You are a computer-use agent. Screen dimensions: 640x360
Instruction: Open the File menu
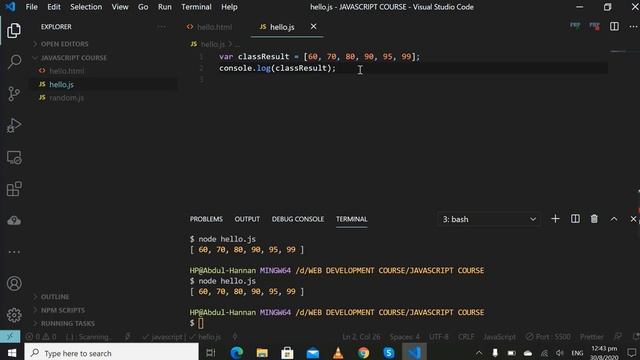point(31,7)
